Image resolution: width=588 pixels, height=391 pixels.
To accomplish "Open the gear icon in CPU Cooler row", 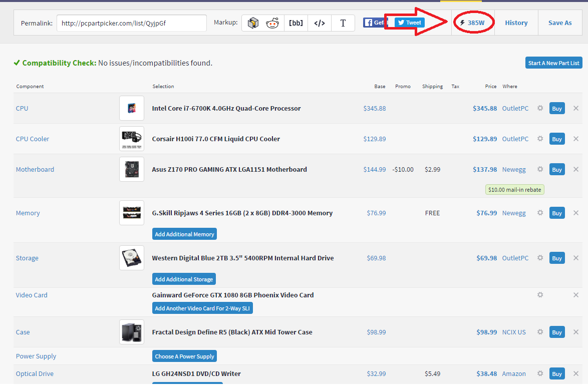I will 540,138.
